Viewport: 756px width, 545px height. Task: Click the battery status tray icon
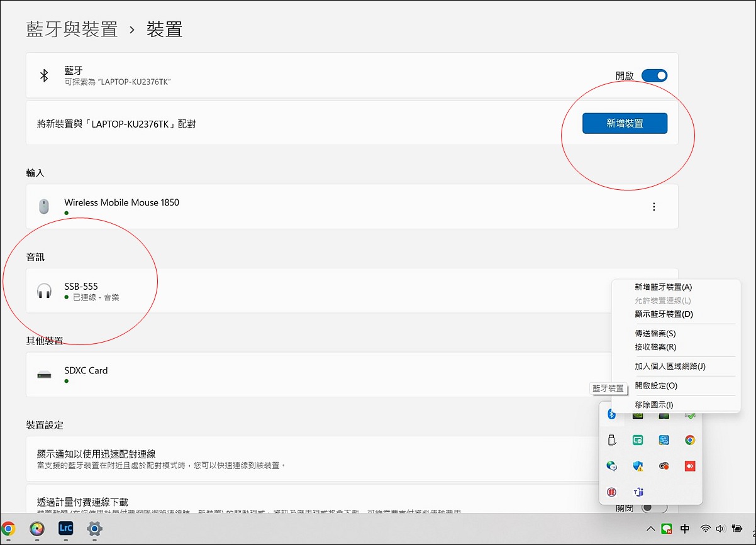tap(737, 529)
